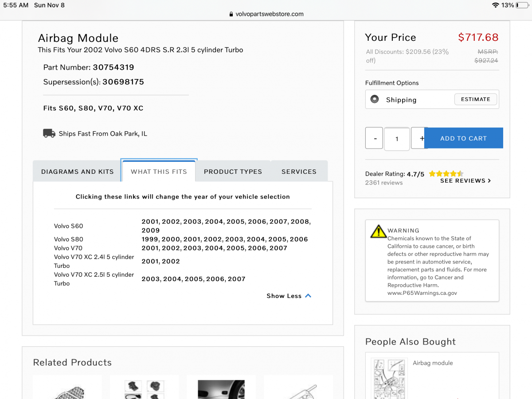532x399 pixels.
Task: Click the dealer rating stars
Action: point(446,174)
